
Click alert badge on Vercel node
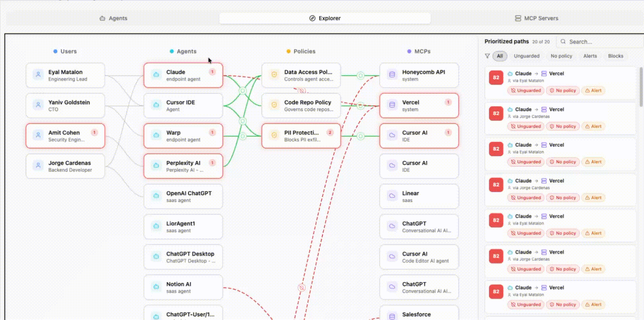point(448,102)
